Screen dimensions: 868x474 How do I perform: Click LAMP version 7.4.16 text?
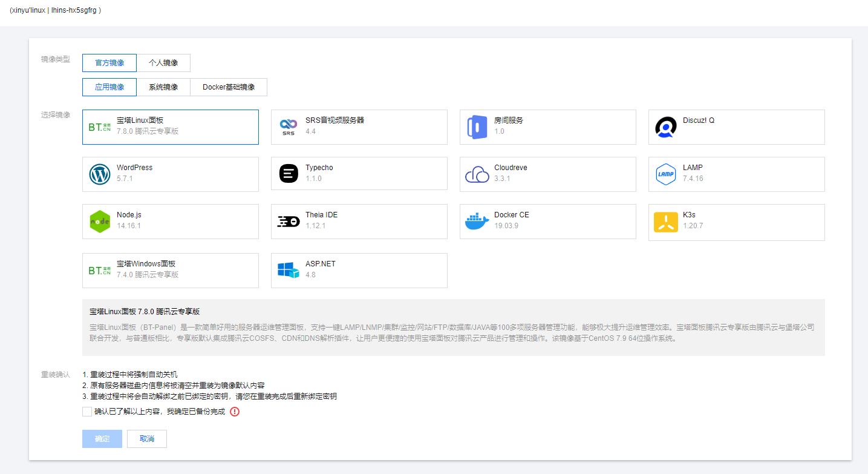click(693, 179)
